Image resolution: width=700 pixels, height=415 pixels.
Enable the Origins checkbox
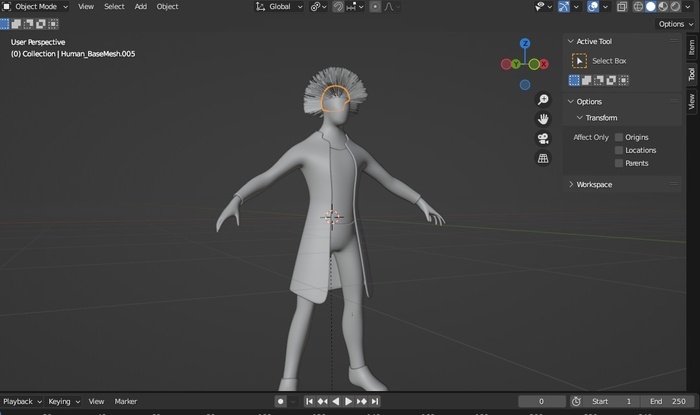(619, 137)
